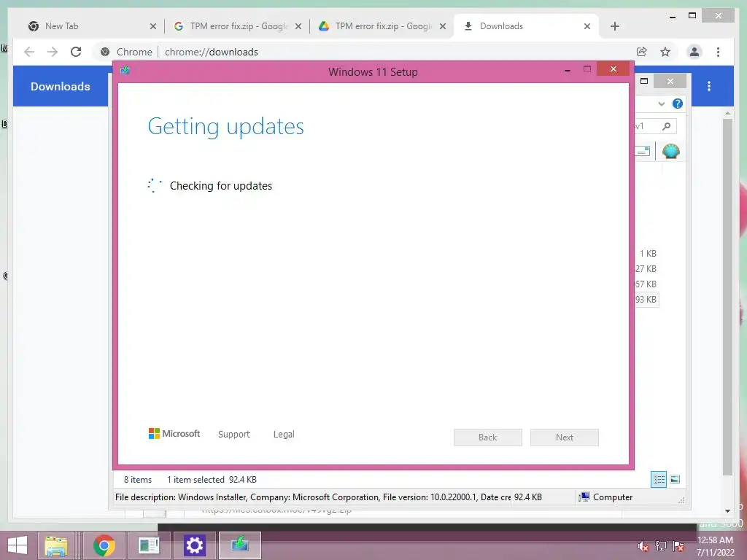Close the Google Drive TPM error fix.zip tab
The height and width of the screenshot is (560, 747).
(x=443, y=26)
